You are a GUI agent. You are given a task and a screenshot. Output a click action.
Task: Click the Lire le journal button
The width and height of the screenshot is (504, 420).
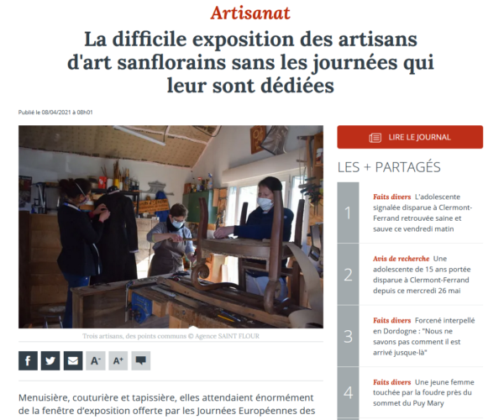[410, 137]
